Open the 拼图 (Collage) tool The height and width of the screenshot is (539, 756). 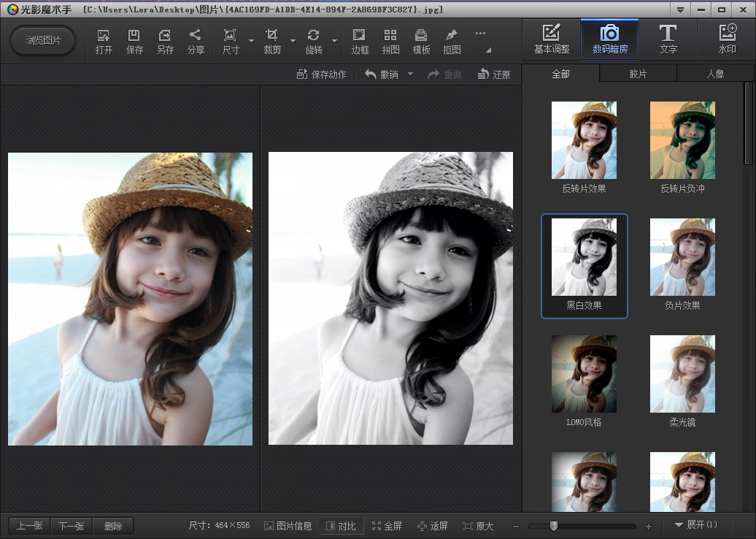[x=390, y=41]
